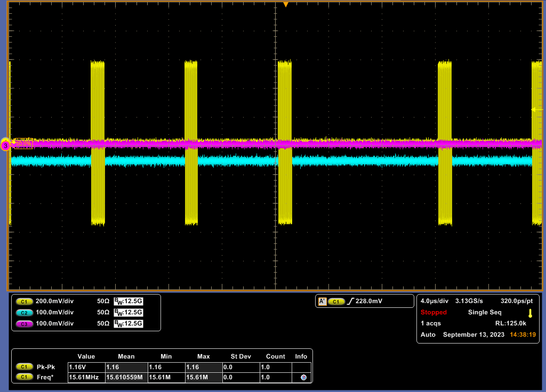This screenshot has height=392, width=546.
Task: Click the Pk-Pk Min cell 1.16
Action: (x=167, y=367)
